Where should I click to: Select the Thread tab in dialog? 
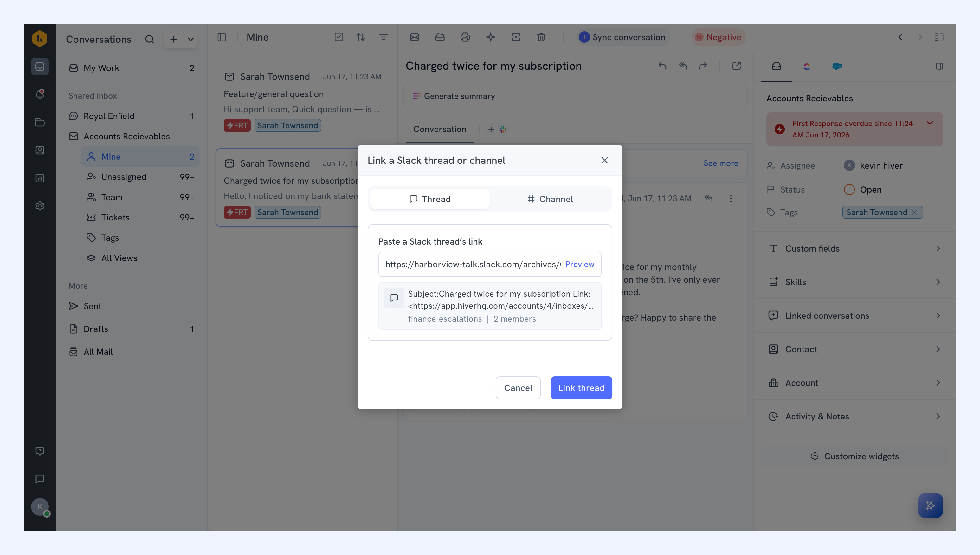tap(430, 199)
